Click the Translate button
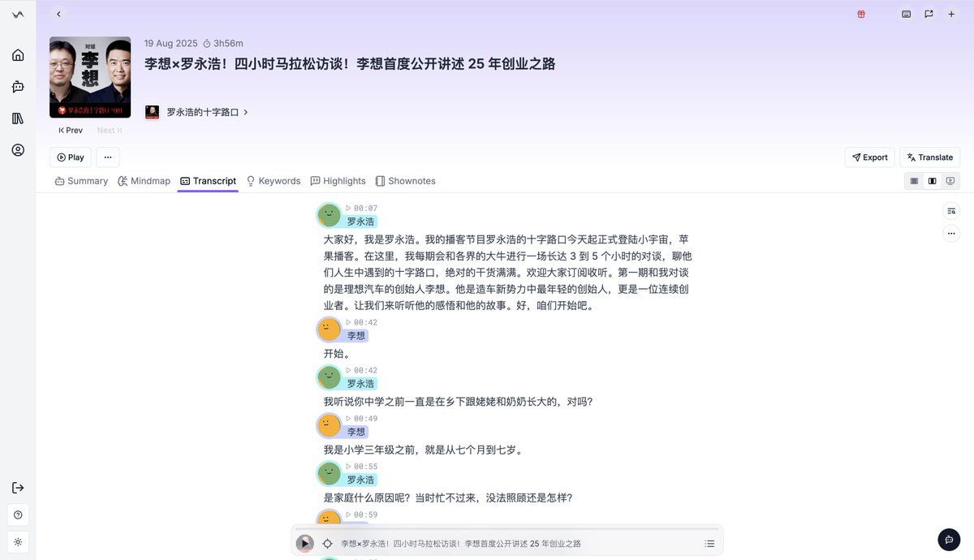 [x=930, y=157]
